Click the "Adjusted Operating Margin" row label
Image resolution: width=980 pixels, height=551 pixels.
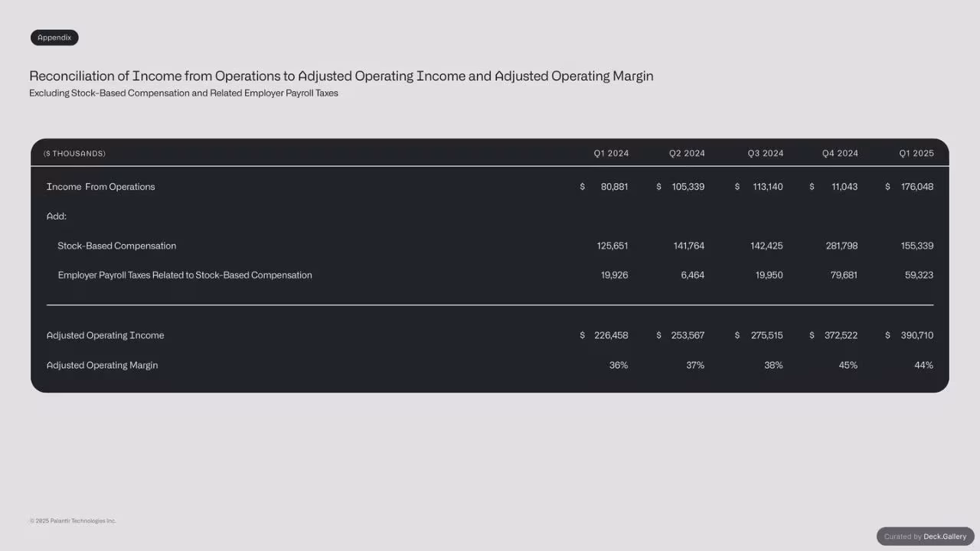tap(102, 365)
